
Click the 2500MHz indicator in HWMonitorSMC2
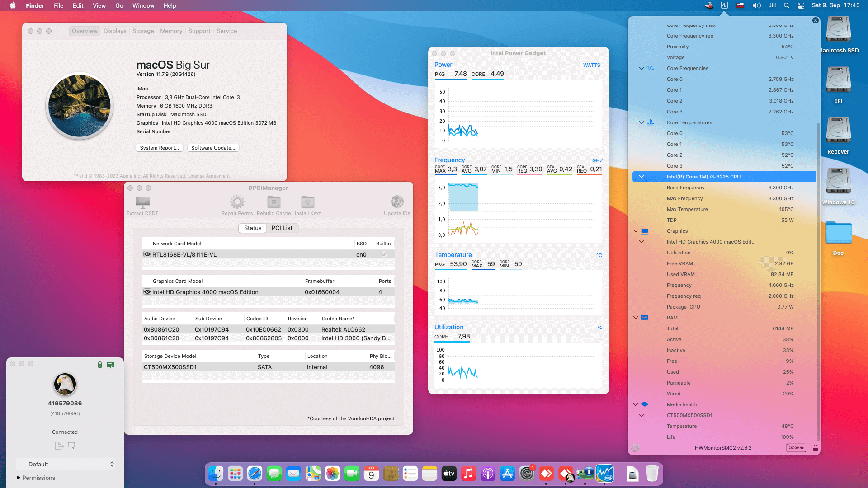click(x=796, y=448)
